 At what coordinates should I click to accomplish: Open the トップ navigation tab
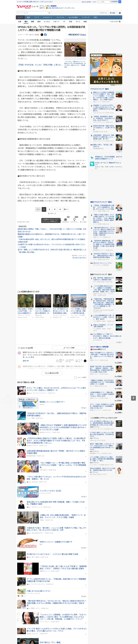click(20, 17)
